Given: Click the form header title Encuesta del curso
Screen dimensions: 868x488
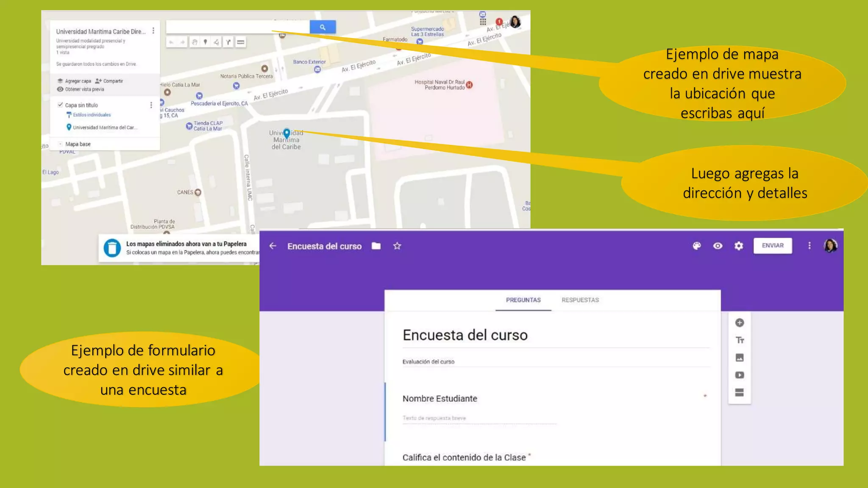Looking at the screenshot, I should pyautogui.click(x=325, y=246).
